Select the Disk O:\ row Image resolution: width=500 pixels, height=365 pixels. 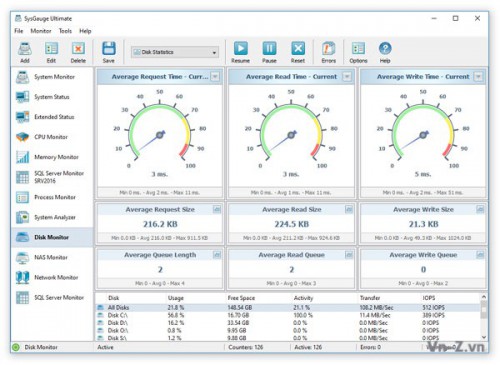288,331
